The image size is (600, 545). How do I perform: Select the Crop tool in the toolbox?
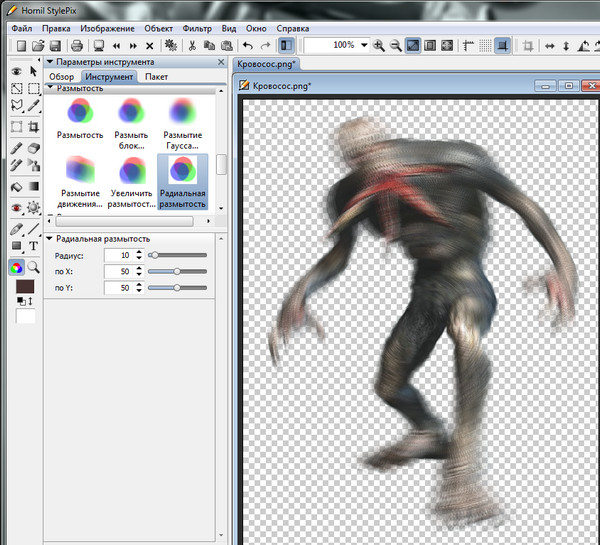pos(34,127)
